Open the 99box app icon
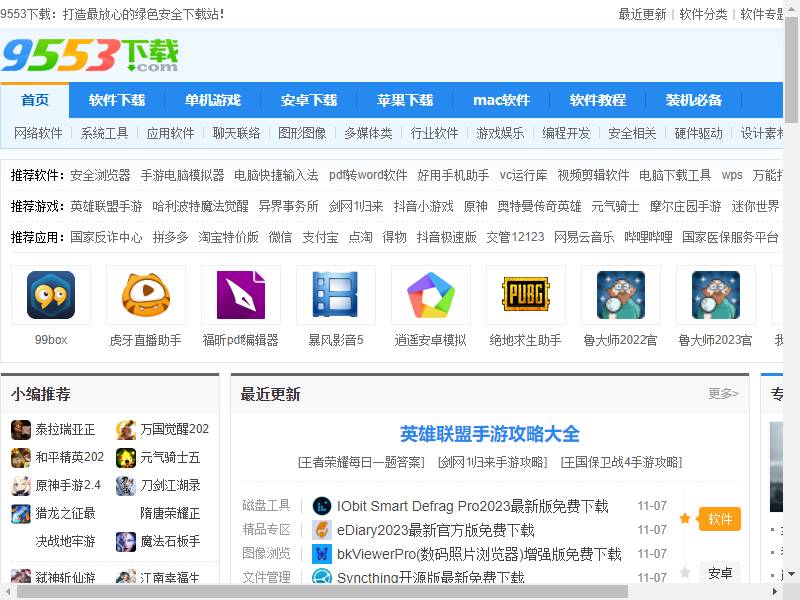The image size is (800, 600). pos(51,295)
